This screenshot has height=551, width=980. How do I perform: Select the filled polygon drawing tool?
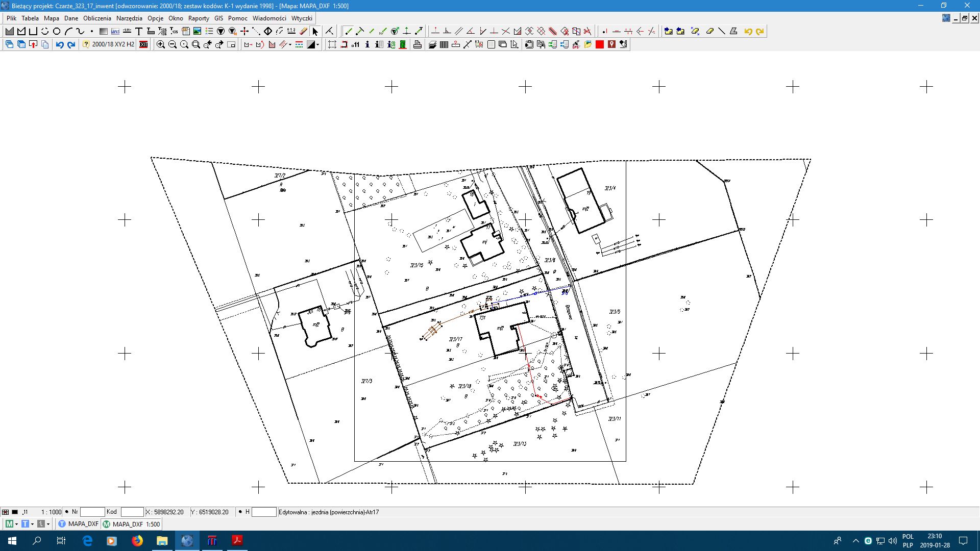pyautogui.click(x=9, y=31)
